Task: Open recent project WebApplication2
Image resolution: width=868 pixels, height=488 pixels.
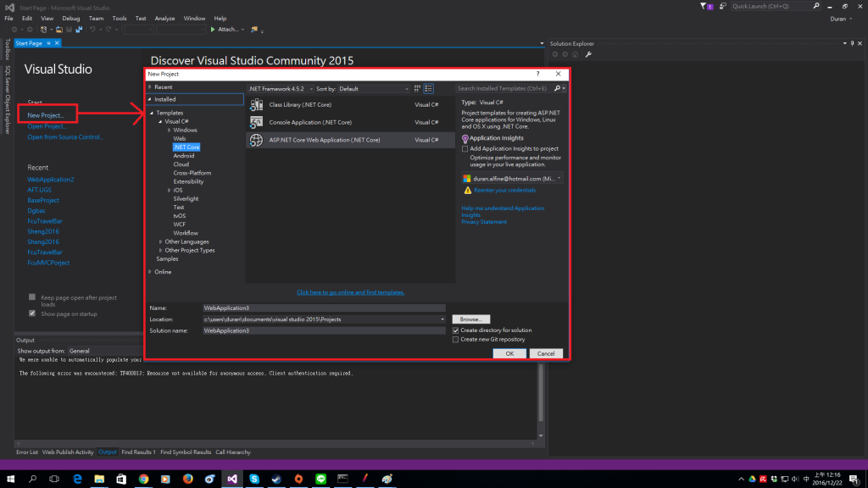Action: (x=50, y=180)
